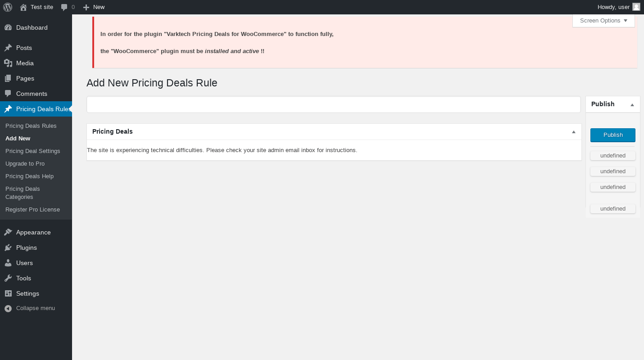Go to Pages menu label
644x360 pixels.
click(25, 78)
